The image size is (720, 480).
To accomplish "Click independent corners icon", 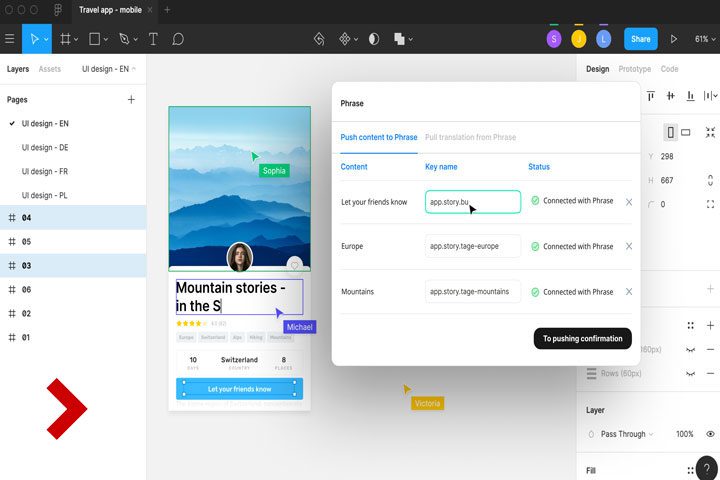I will tap(710, 204).
